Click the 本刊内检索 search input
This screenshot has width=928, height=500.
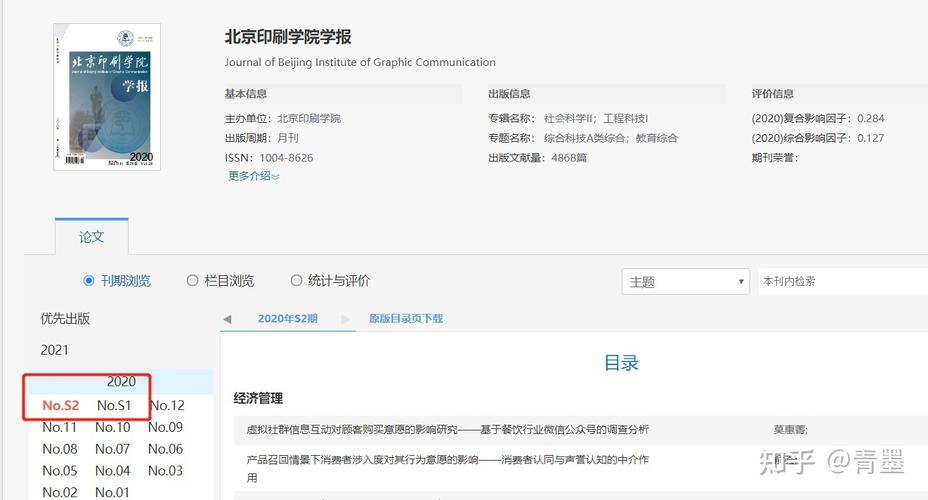tap(843, 282)
